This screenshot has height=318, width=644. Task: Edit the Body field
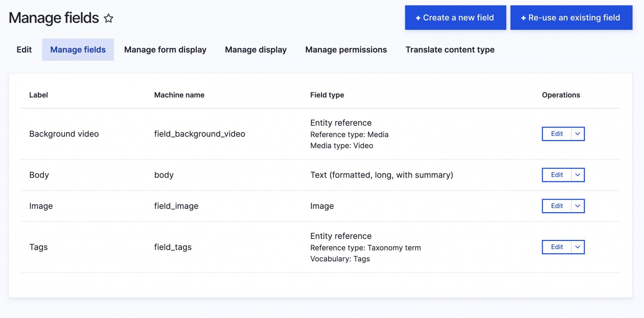(x=557, y=175)
